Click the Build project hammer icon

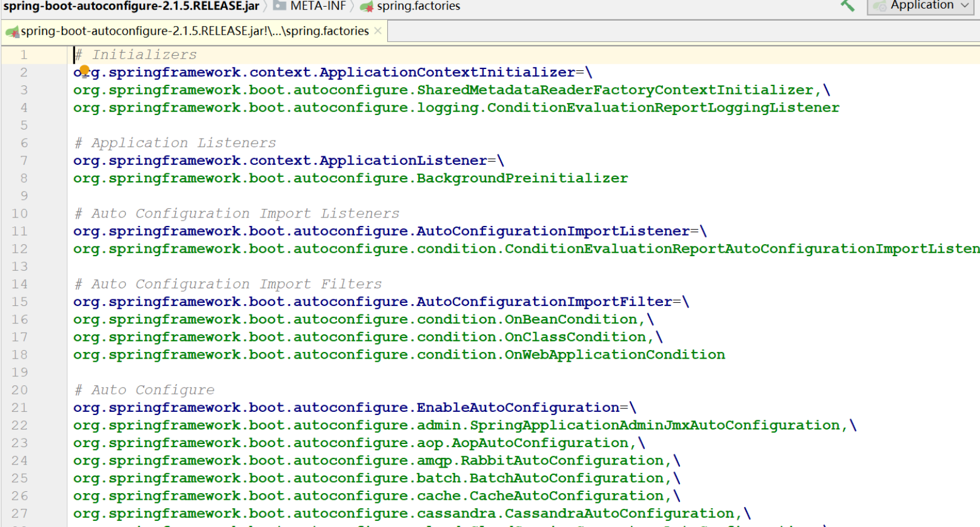pos(847,5)
